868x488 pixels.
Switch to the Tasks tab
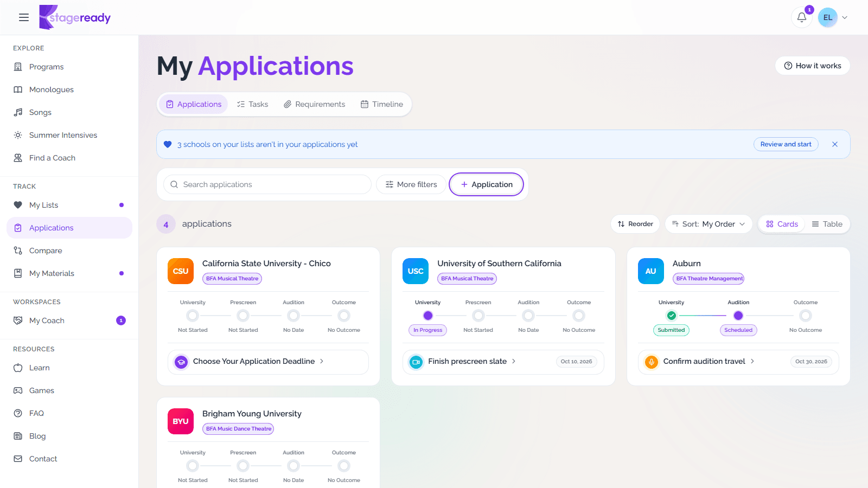[x=252, y=104]
